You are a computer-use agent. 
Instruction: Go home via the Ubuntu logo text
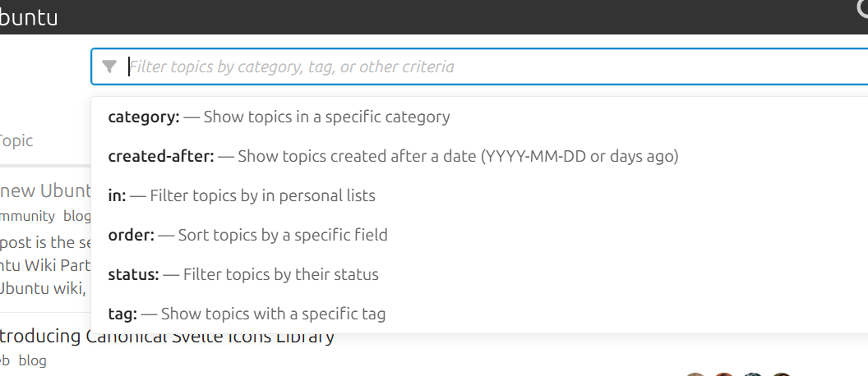point(29,17)
